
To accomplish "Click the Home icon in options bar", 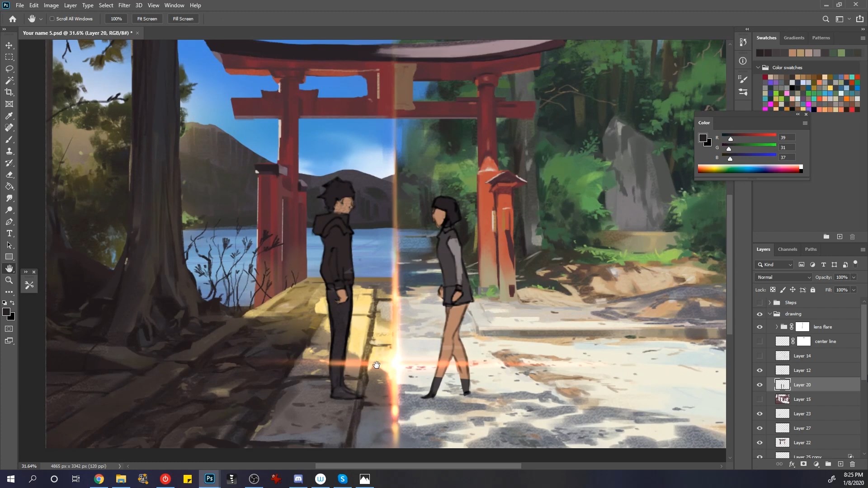I will pyautogui.click(x=13, y=19).
